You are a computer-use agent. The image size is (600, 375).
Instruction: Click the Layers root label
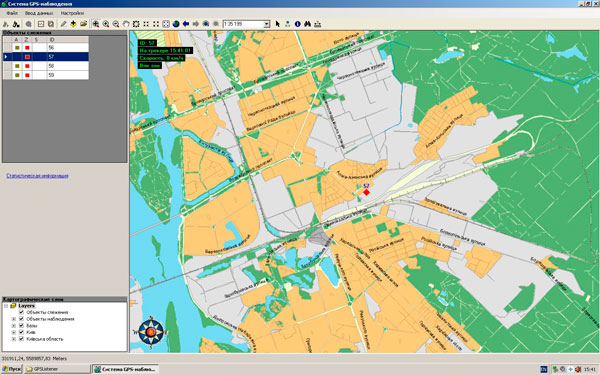coord(26,306)
